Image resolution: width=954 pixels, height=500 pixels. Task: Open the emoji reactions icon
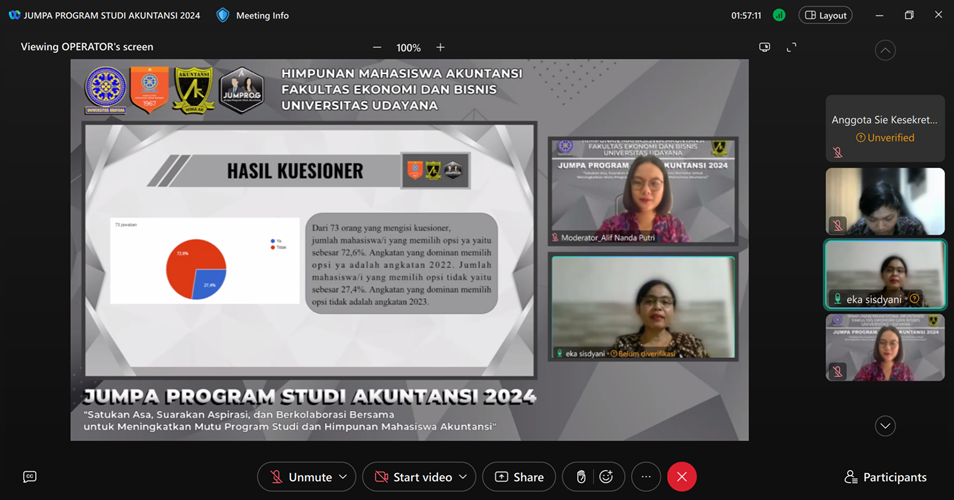[x=606, y=477]
